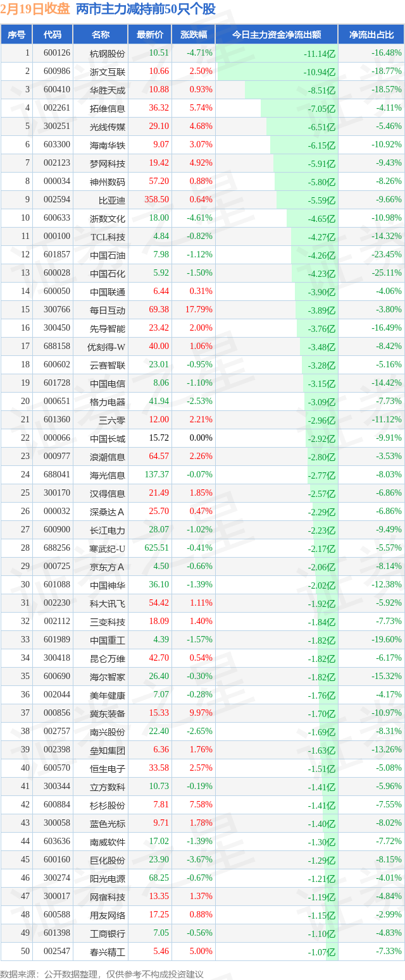Select the stock name 汉得信息

[108, 494]
